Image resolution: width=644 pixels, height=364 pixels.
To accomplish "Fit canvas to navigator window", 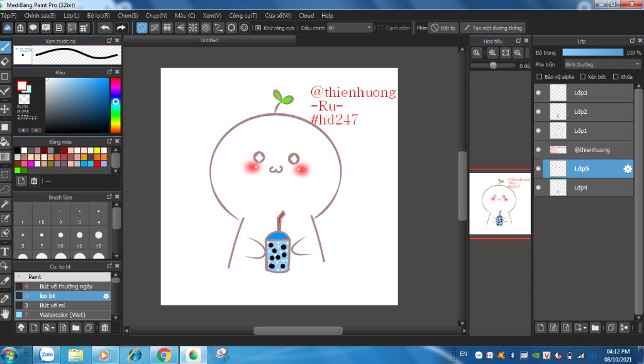I will [505, 53].
